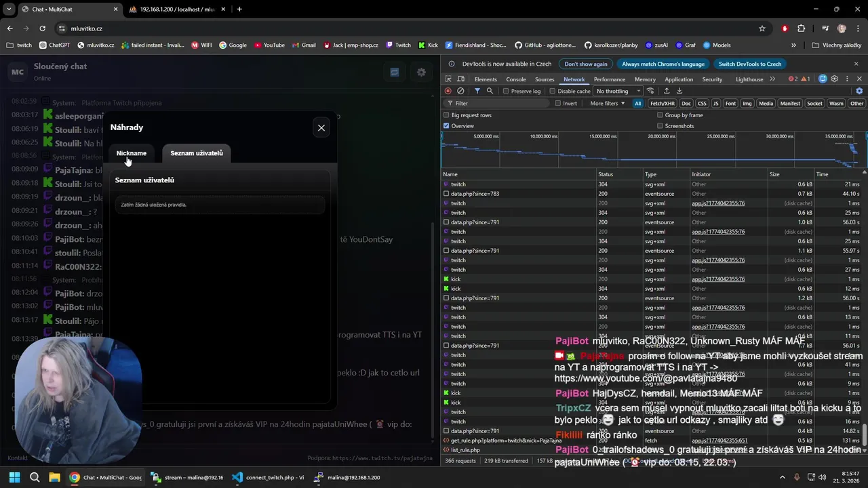This screenshot has height=488, width=868.
Task: Select the All request type filter
Action: (638, 104)
